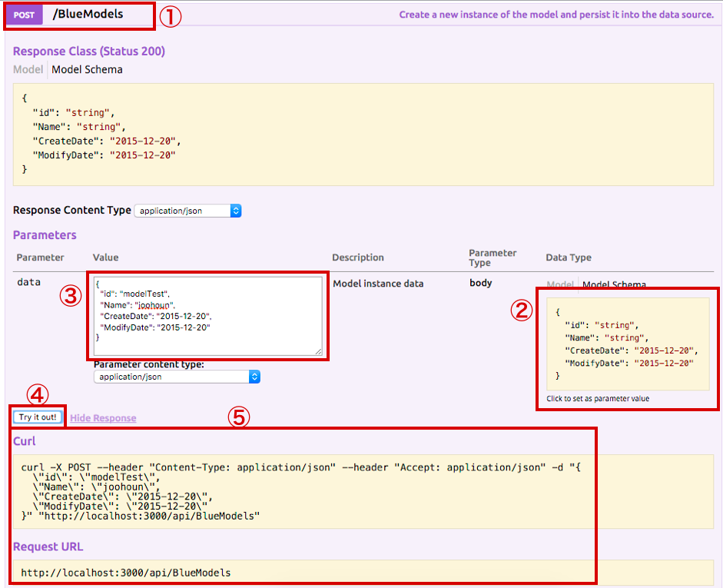The image size is (723, 588).
Task: Click the 'Curl' section heading
Action: pyautogui.click(x=25, y=441)
